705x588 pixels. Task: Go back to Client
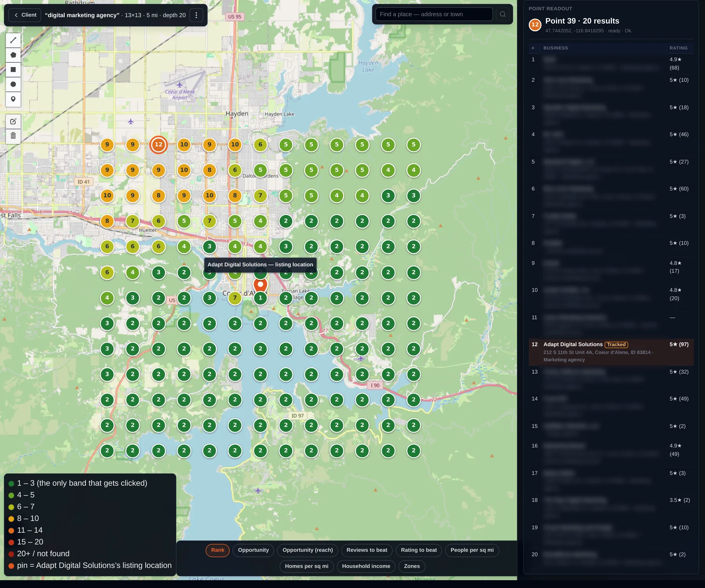pyautogui.click(x=25, y=15)
